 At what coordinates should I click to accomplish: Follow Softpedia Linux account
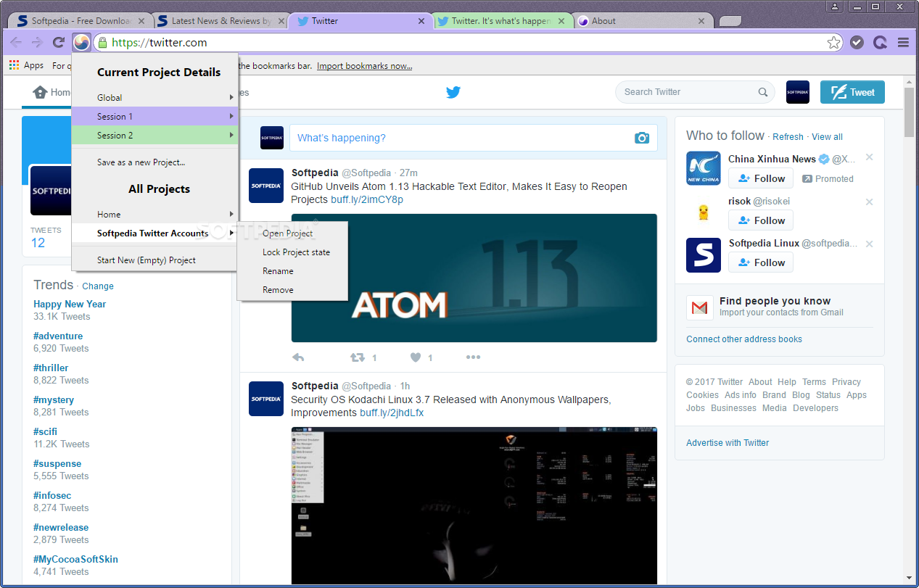(x=761, y=262)
